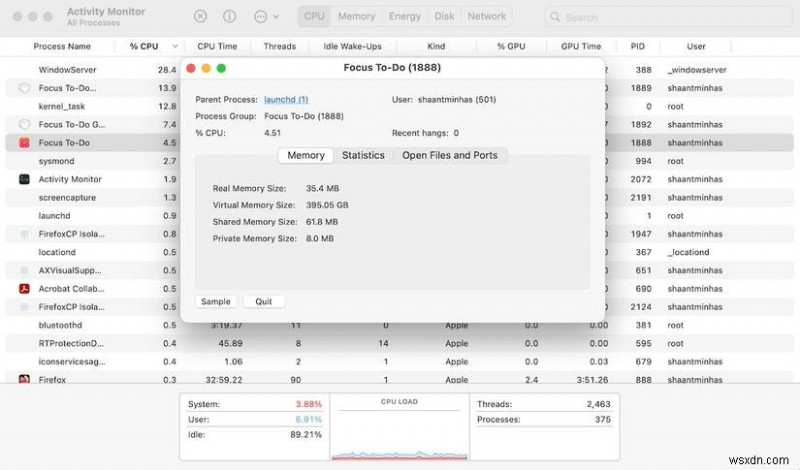The image size is (800, 470).
Task: Minimize the Focus To-Do (1888) dialog
Action: [x=206, y=68]
